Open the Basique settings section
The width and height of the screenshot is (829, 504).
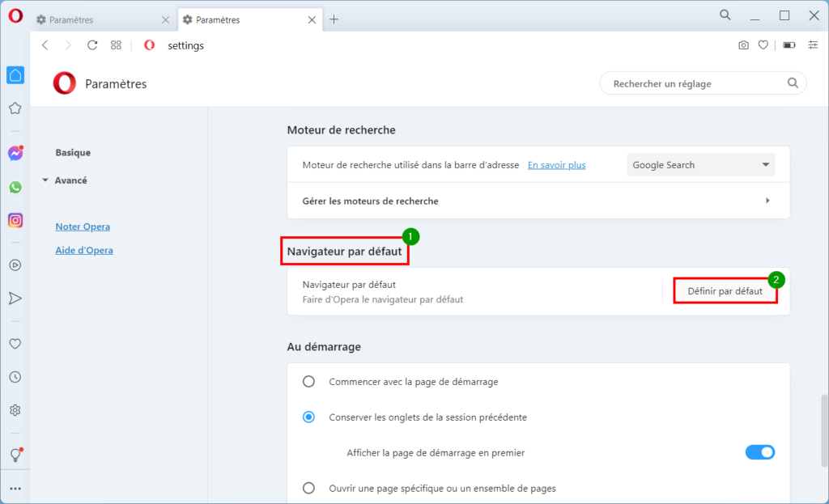coord(73,152)
